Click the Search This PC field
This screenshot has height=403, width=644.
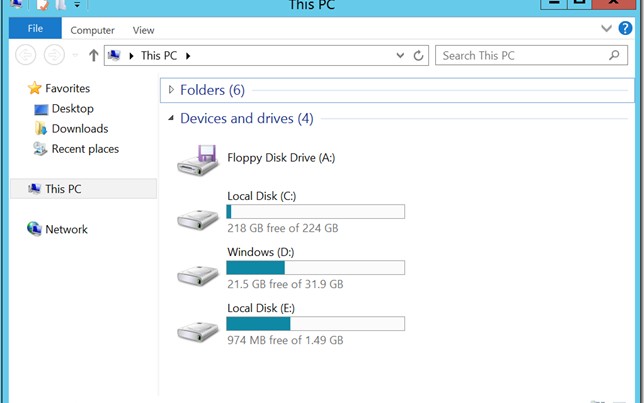point(523,56)
